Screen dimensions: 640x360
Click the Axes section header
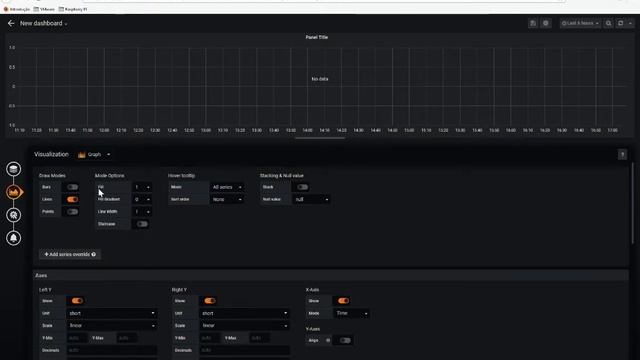[331, 276]
